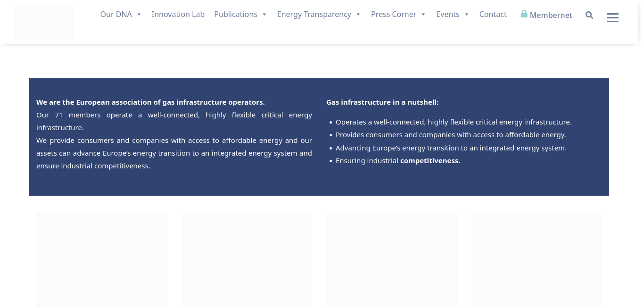Viewport: 644px width, 307px height.
Task: Open the Membernet login link
Action: tap(551, 15)
